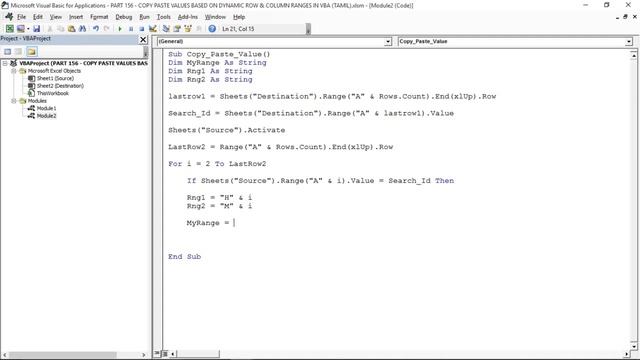Screen dimensions: 640x360
Task: Open the Debug menu
Action: 124,17
